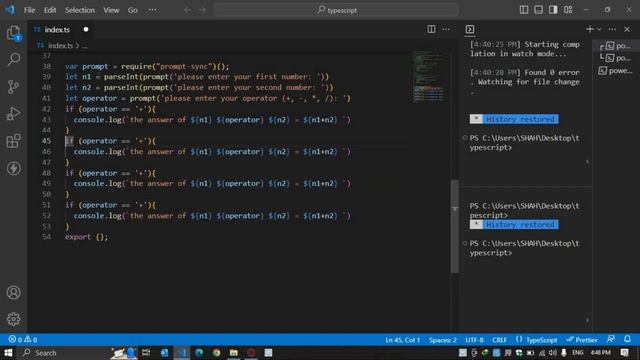Viewport: 640px width, 360px height.
Task: Open the Customize Layout menu
Action: tap(568, 10)
